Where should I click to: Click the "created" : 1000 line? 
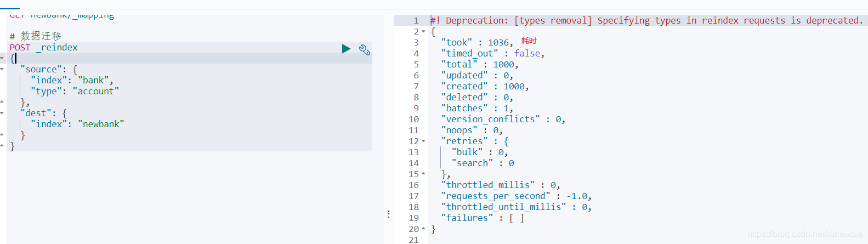pyautogui.click(x=485, y=86)
